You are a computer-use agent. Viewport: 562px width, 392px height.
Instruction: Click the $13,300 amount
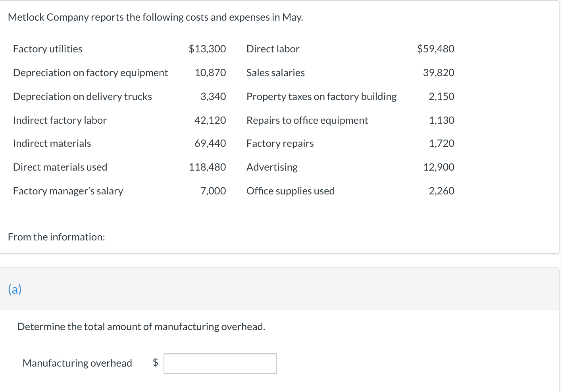[207, 49]
